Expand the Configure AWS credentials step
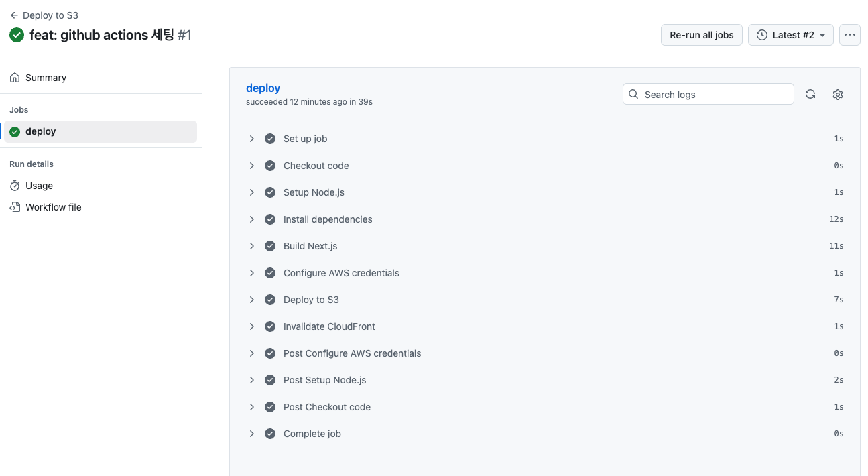The image size is (868, 476). tap(252, 273)
